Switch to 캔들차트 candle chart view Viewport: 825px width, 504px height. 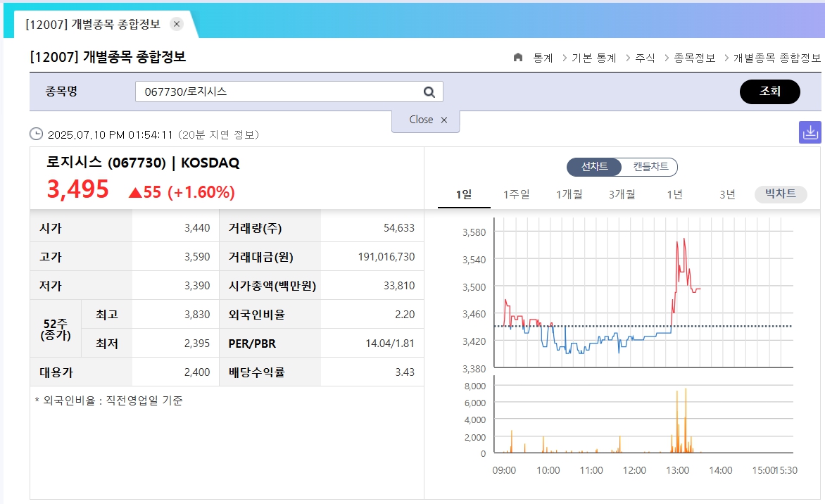650,167
